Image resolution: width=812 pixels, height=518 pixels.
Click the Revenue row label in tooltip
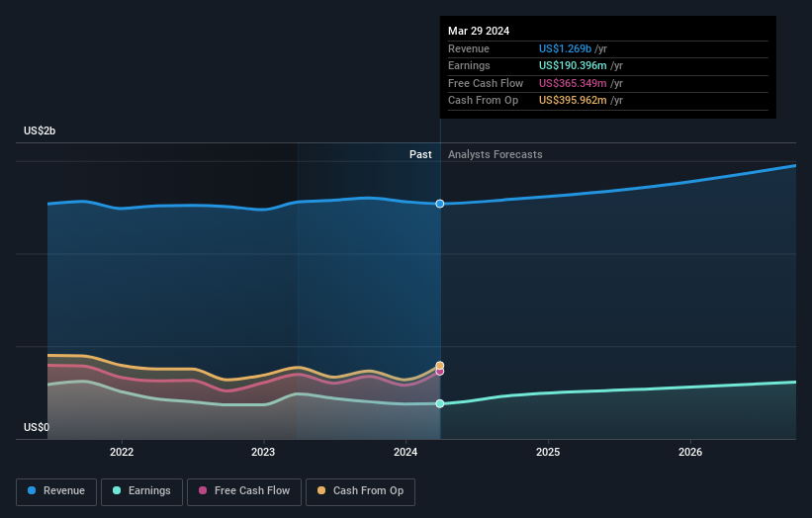point(469,48)
